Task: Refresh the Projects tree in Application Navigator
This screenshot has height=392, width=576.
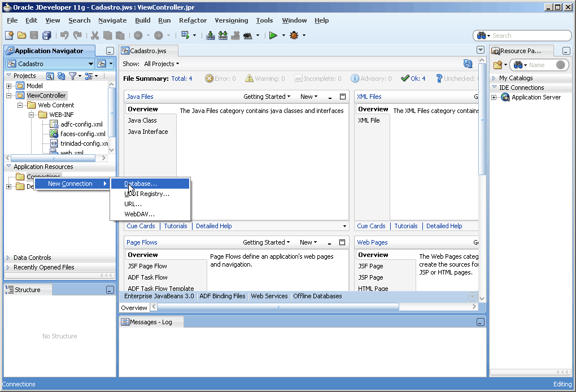Action: [62, 76]
